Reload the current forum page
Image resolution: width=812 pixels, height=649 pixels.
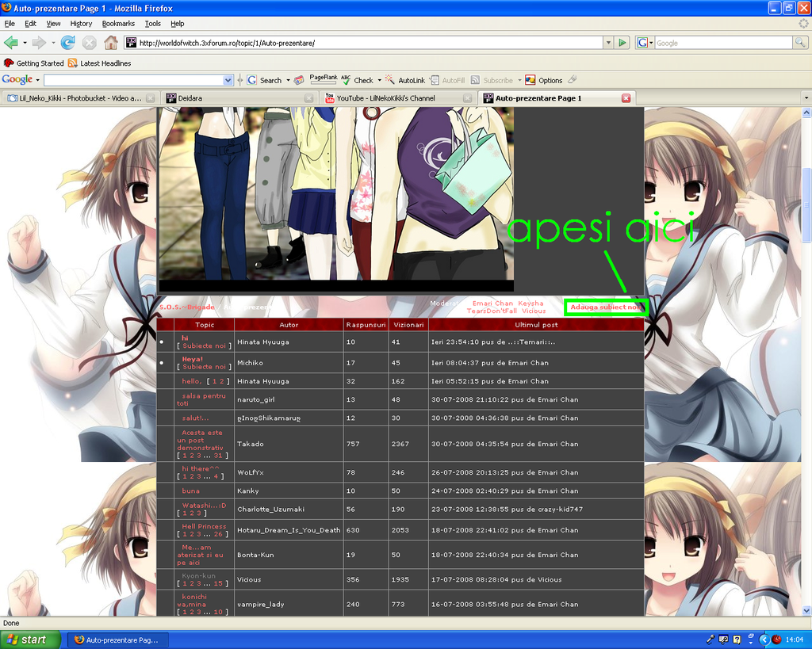(68, 43)
